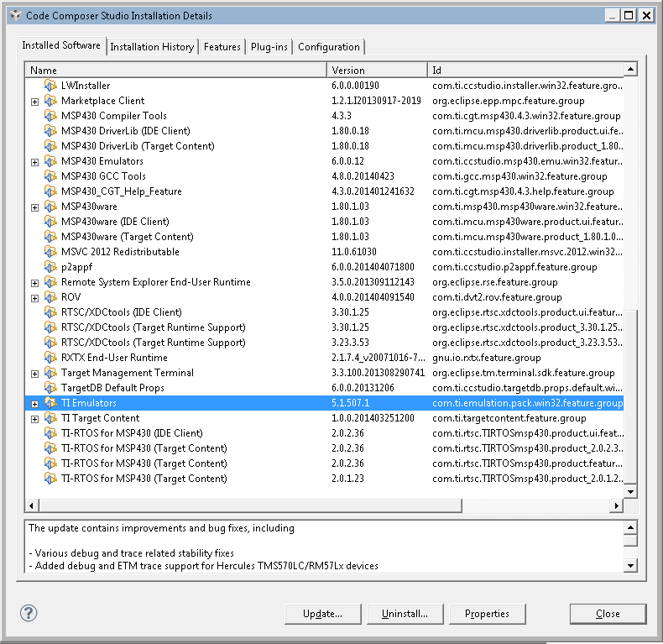This screenshot has width=663, height=644.
Task: Open the Installation History tab
Action: pyautogui.click(x=152, y=47)
